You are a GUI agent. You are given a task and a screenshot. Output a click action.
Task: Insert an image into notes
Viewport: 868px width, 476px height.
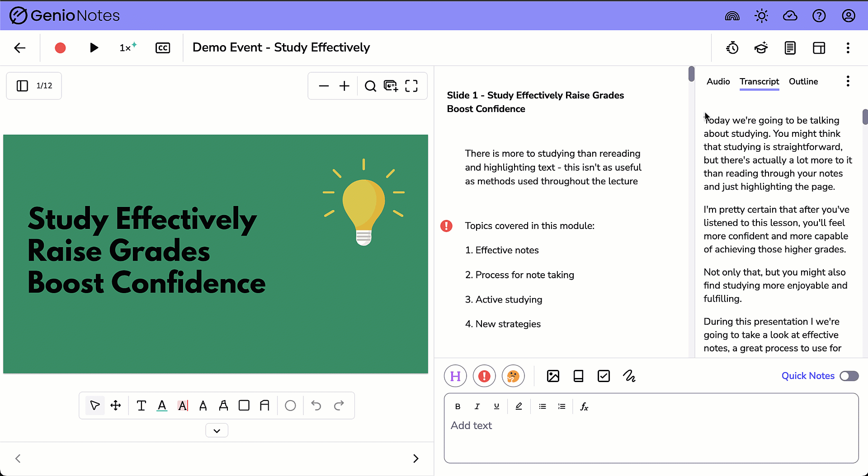tap(553, 376)
